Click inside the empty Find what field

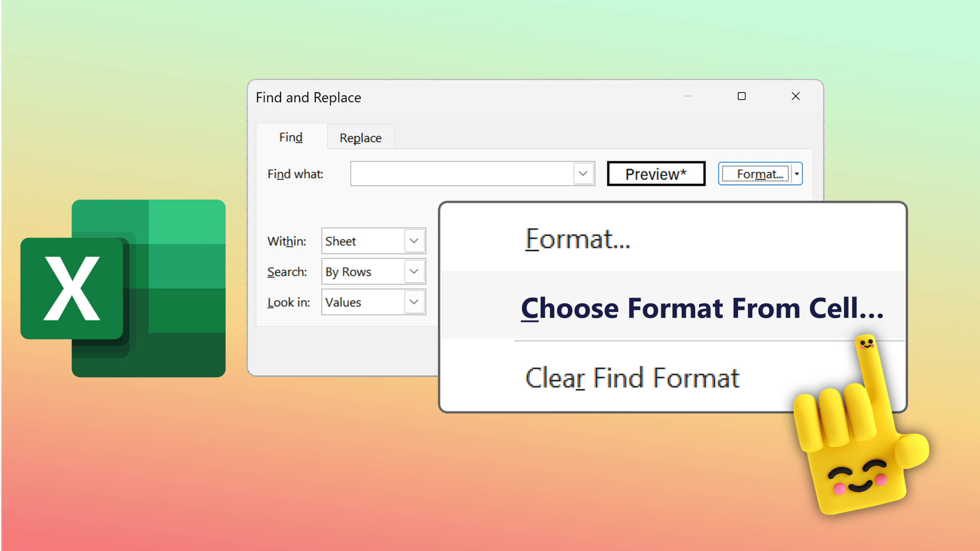click(459, 174)
